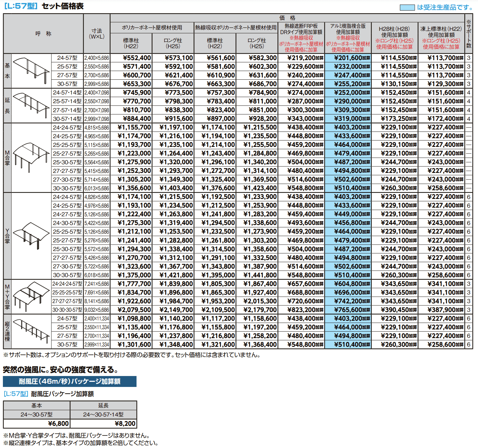Click the blue 受注生産品 legend swatch
The width and height of the screenshot is (478, 448).
click(x=407, y=7)
